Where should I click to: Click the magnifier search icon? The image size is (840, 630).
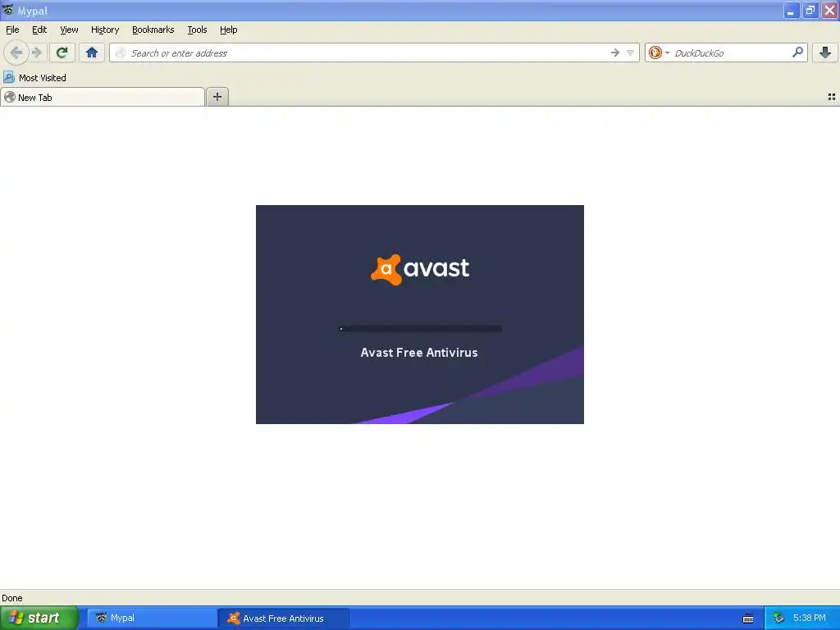(797, 52)
